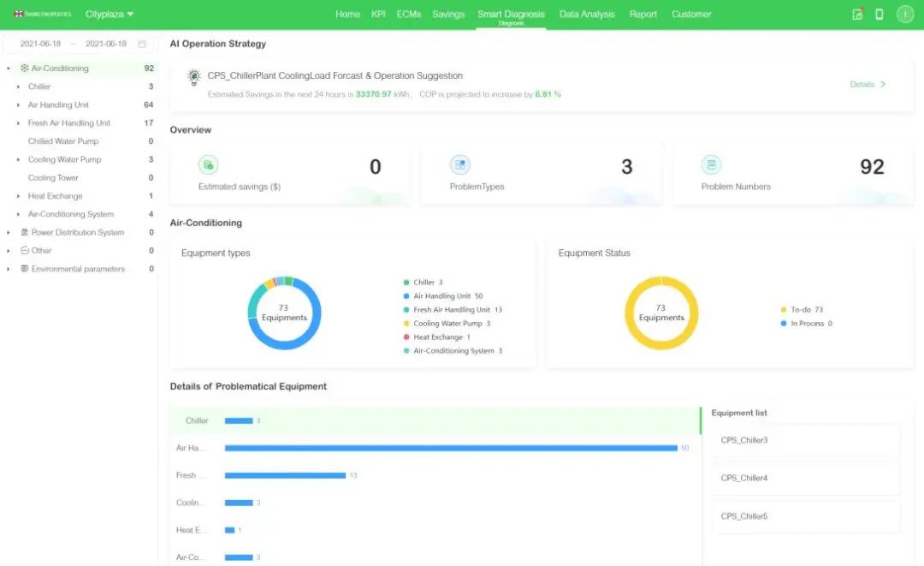Open the Cityplaza site dropdown

coord(109,15)
